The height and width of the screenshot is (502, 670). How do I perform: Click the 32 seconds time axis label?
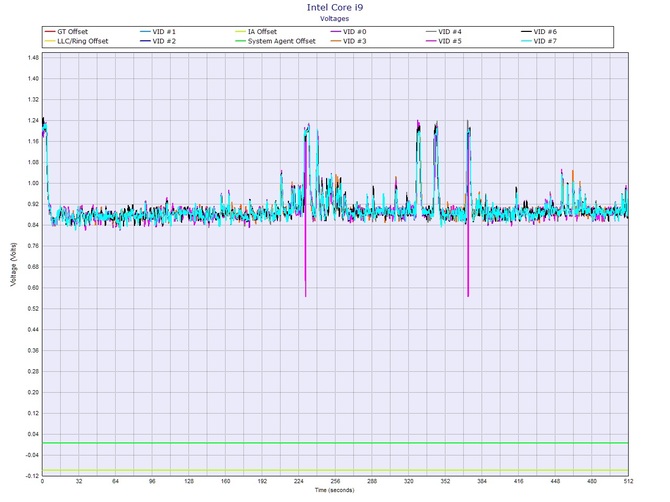(x=79, y=481)
